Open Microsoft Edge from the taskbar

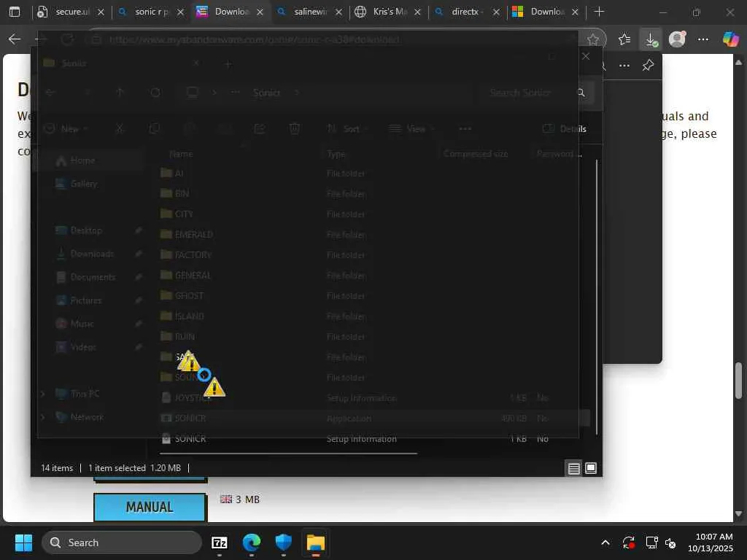tap(252, 542)
